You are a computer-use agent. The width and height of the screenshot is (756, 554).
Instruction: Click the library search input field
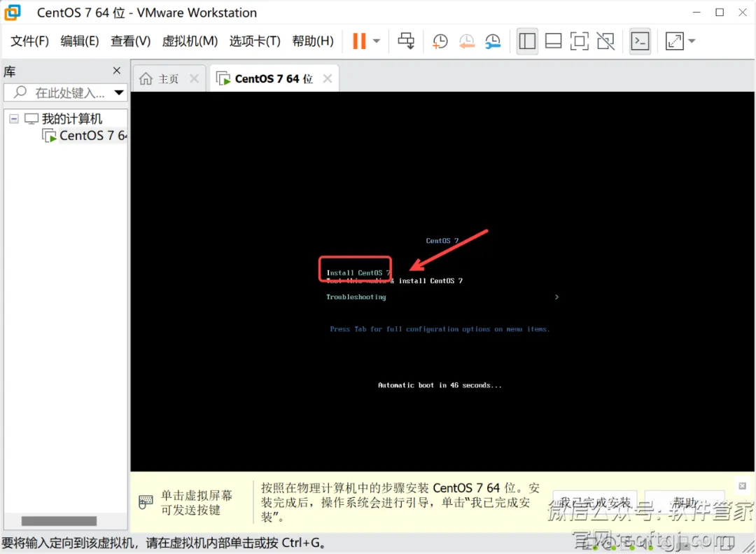62,92
